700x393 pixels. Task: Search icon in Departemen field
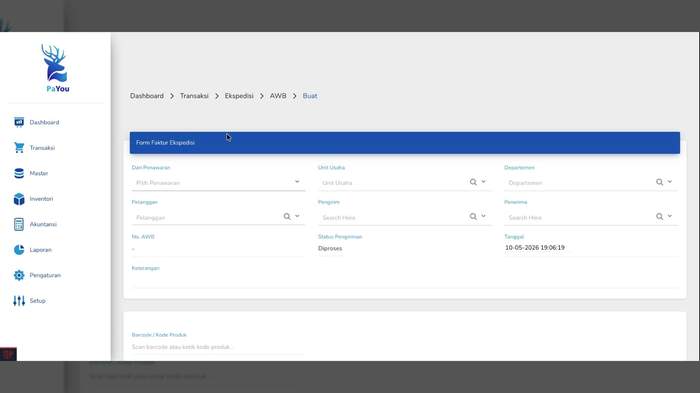pyautogui.click(x=659, y=182)
